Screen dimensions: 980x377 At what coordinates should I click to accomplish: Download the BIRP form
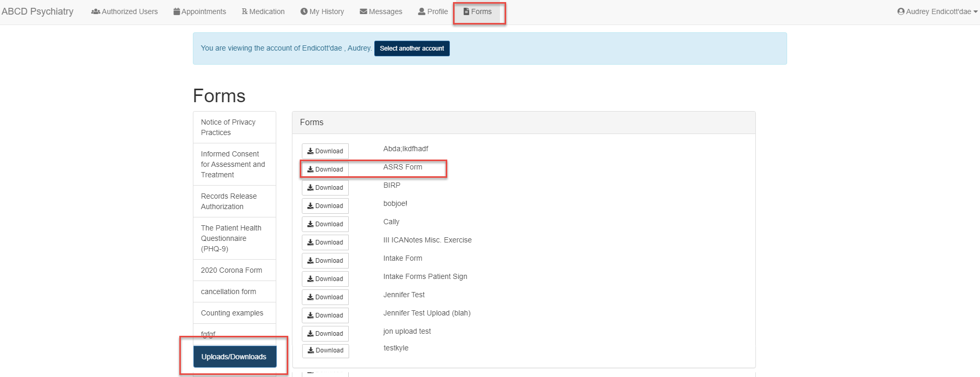325,188
